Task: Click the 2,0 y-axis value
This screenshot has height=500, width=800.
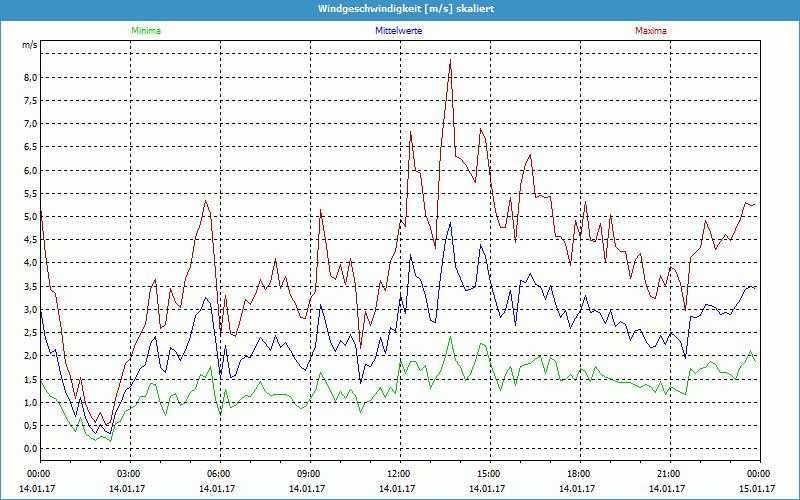Action: (x=31, y=356)
